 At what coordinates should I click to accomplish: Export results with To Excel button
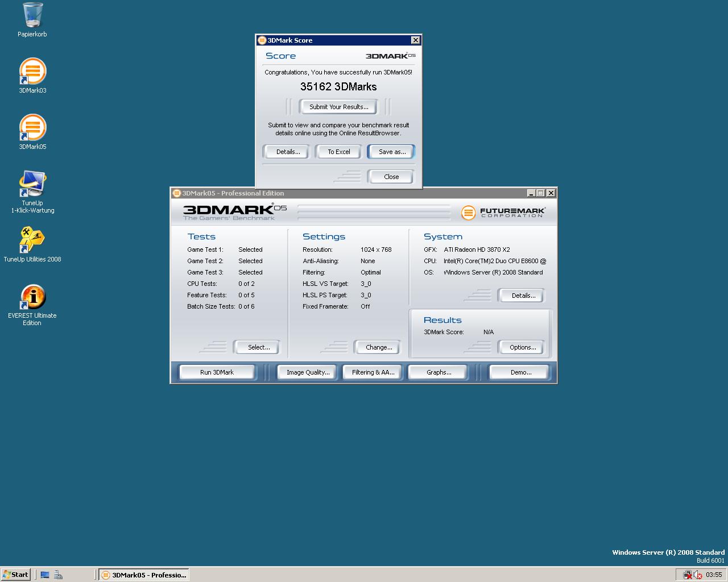pyautogui.click(x=339, y=152)
